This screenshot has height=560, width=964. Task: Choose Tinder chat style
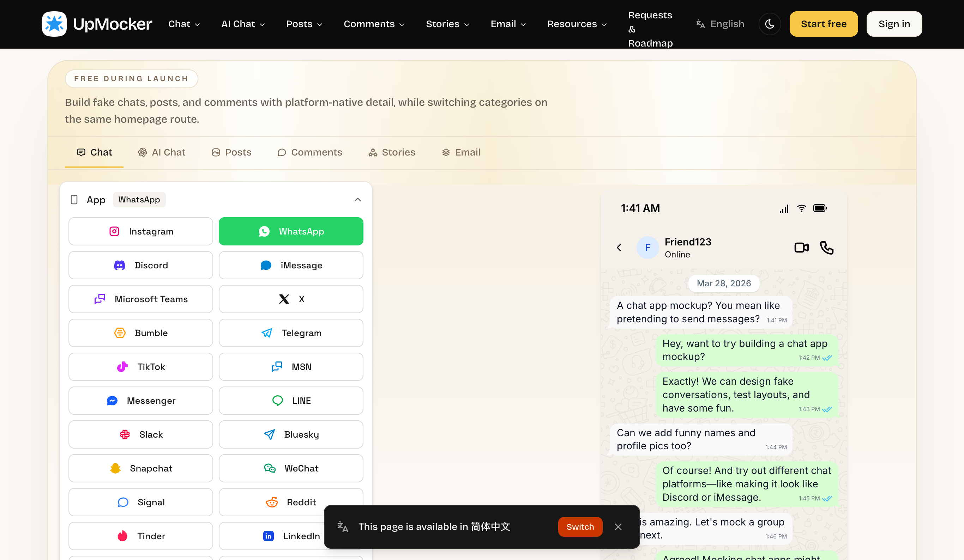(x=140, y=536)
